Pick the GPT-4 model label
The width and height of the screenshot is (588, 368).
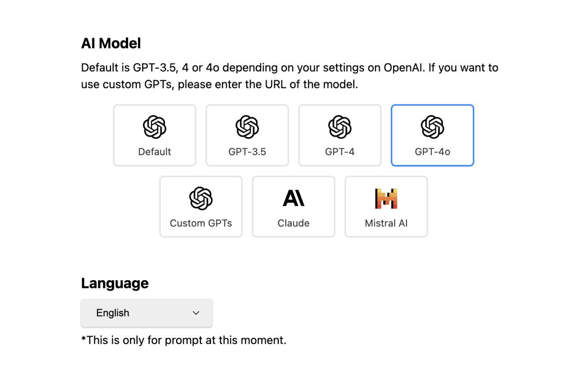coord(340,152)
